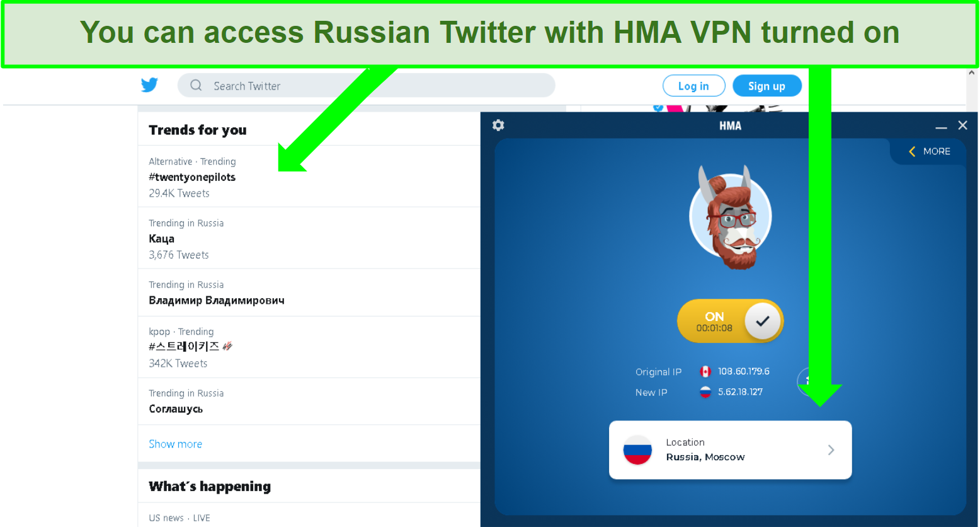Click the page scrollbar up arrow
980x527 pixels.
pyautogui.click(x=972, y=74)
